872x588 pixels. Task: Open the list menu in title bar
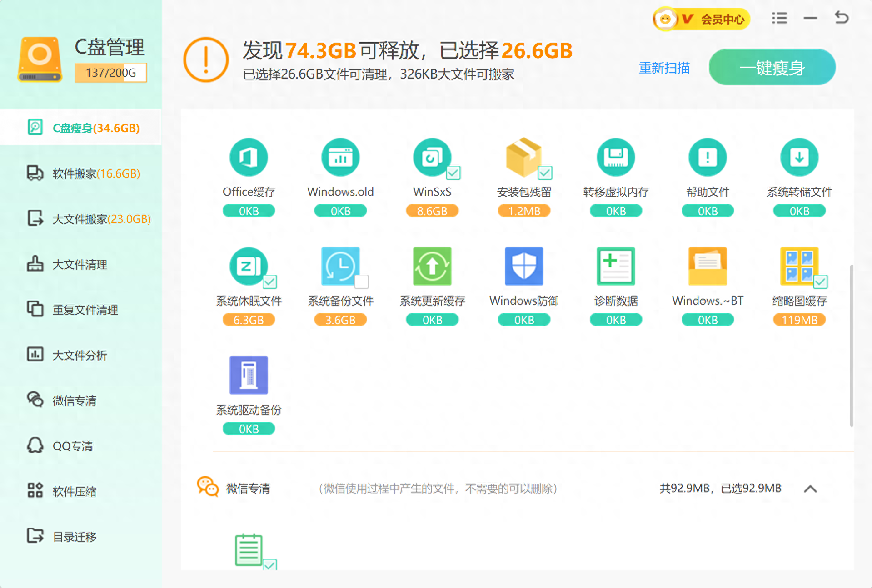[779, 18]
